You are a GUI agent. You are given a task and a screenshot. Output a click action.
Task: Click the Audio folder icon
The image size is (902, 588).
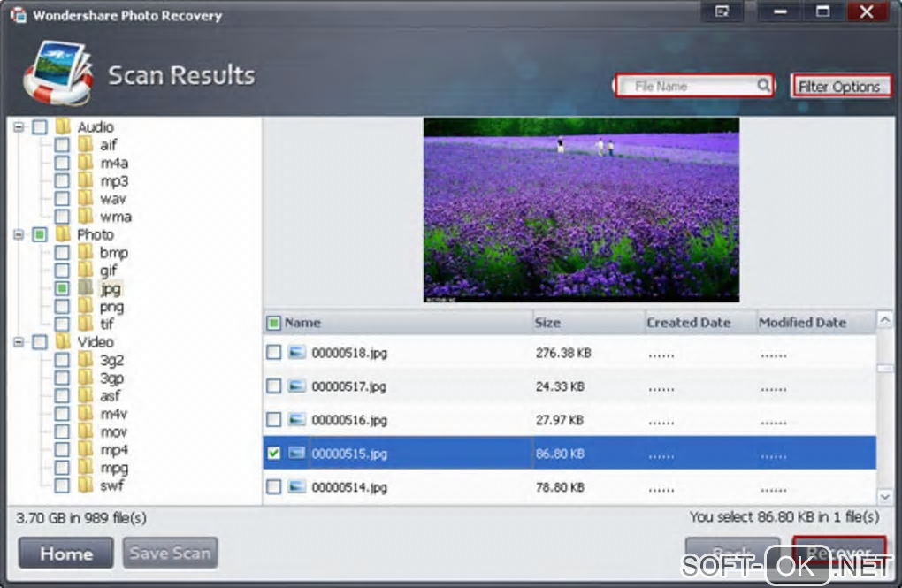click(63, 126)
